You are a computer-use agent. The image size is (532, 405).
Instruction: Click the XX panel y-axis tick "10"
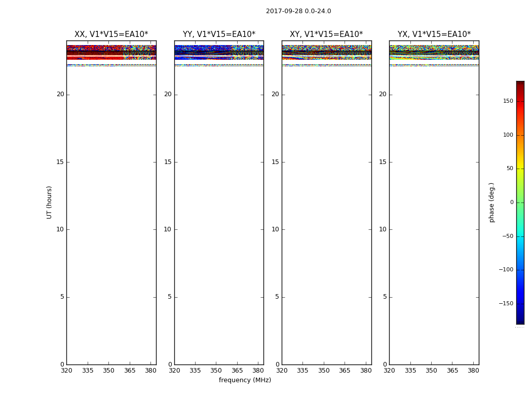60,229
